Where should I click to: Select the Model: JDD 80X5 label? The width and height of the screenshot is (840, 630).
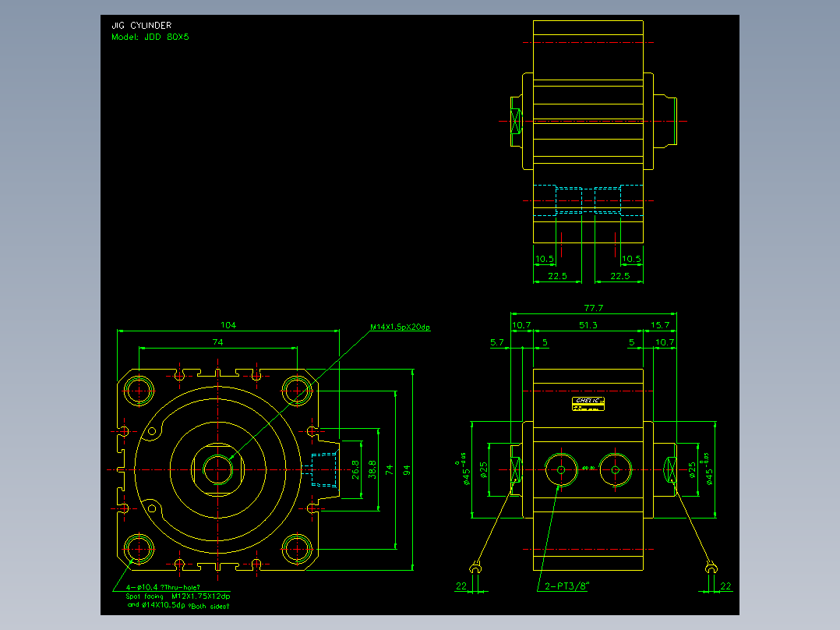coord(150,37)
